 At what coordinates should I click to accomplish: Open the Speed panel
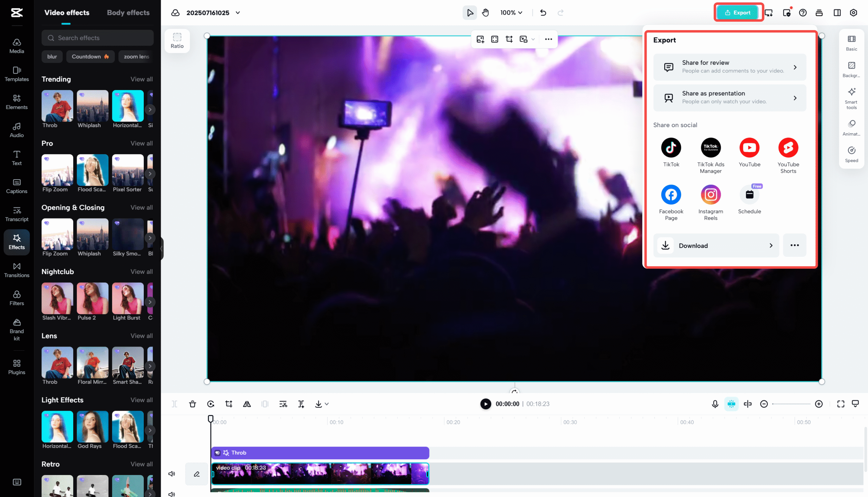coord(851,154)
